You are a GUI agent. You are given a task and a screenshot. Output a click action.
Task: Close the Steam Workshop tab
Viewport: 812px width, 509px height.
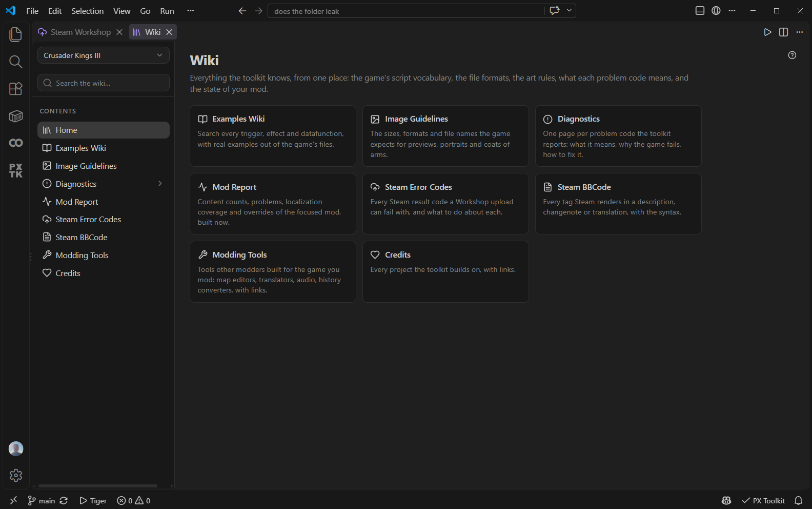(x=119, y=32)
